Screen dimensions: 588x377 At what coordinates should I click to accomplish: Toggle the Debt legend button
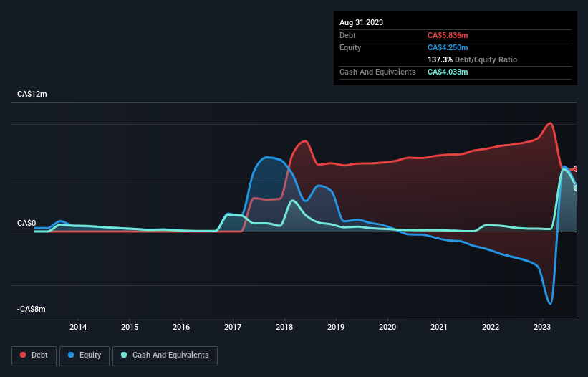pos(34,355)
